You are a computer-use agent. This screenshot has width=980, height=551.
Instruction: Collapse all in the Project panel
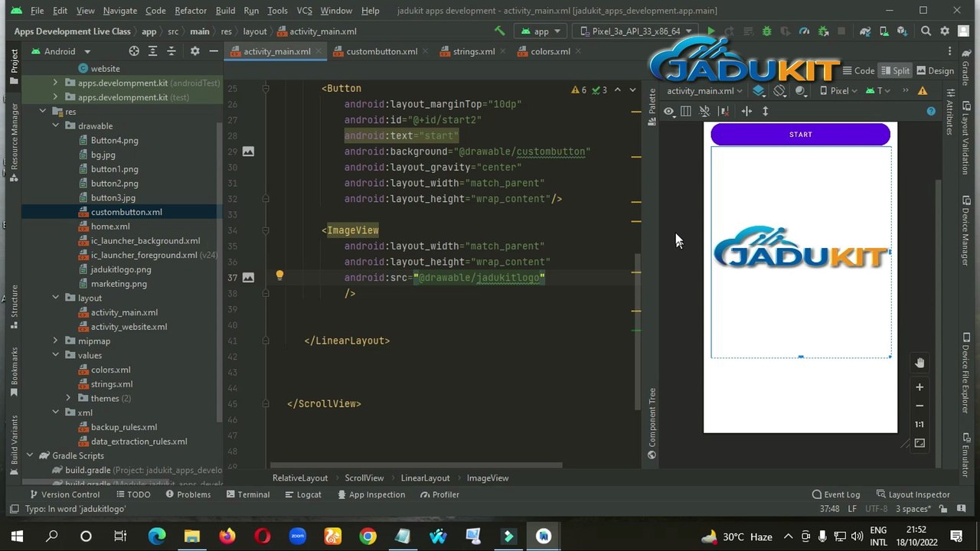click(171, 51)
